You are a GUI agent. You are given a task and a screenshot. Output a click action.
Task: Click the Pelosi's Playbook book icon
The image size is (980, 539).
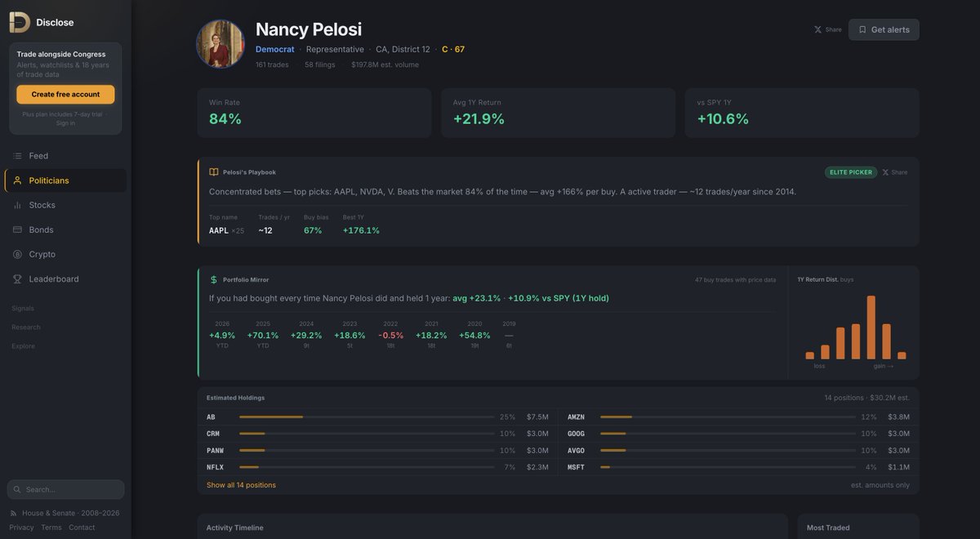[214, 172]
